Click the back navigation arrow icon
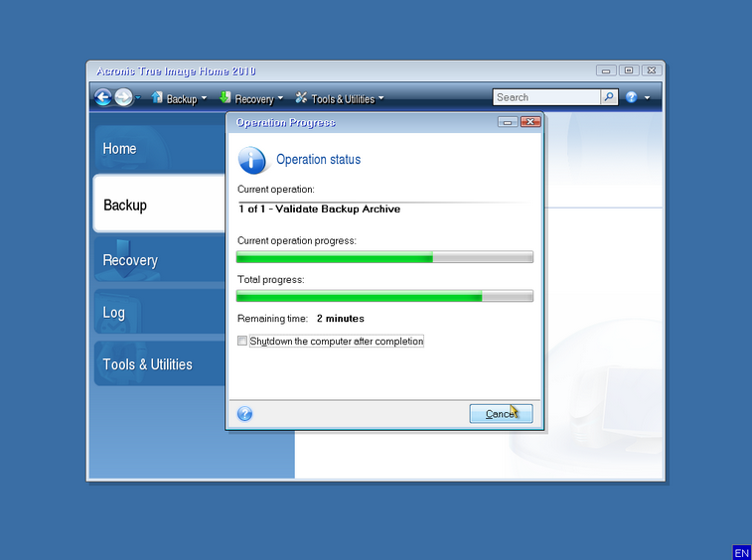Viewport: 752px width, 560px height. pos(102,97)
